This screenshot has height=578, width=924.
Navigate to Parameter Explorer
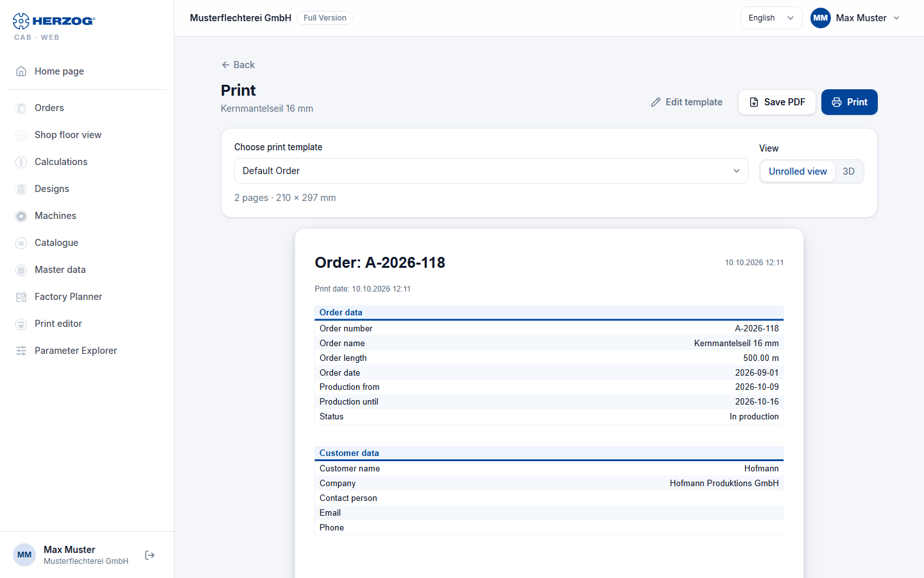[87, 351]
